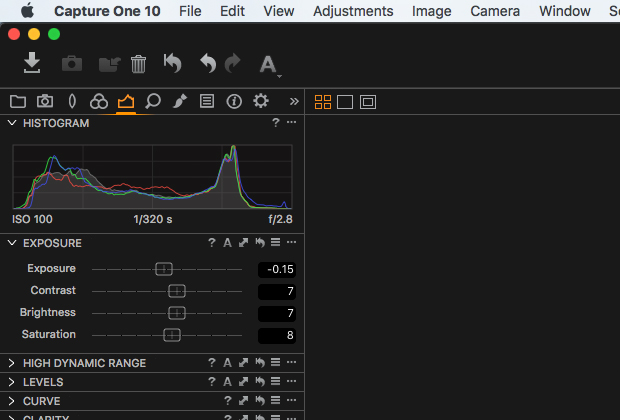
Task: Click the Exposure slider handle
Action: (164, 269)
